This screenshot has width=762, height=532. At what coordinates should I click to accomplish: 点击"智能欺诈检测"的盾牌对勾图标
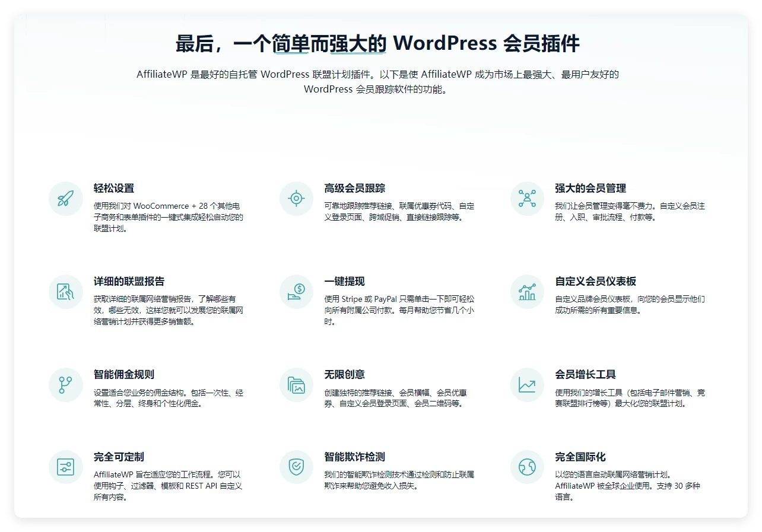click(296, 467)
